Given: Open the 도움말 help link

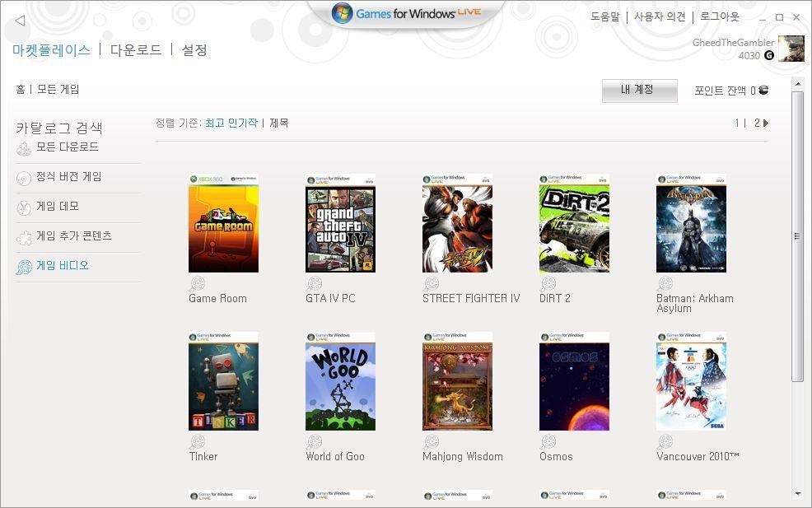Looking at the screenshot, I should [604, 17].
